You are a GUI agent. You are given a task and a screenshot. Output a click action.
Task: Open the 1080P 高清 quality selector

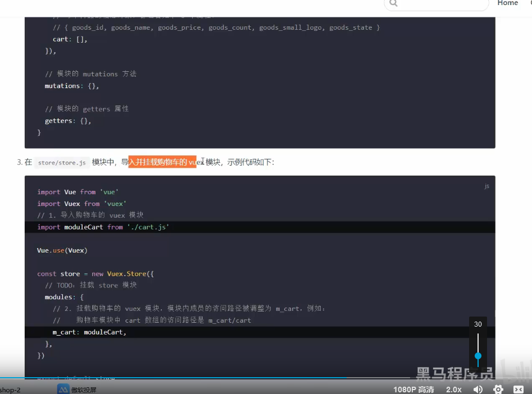point(413,390)
